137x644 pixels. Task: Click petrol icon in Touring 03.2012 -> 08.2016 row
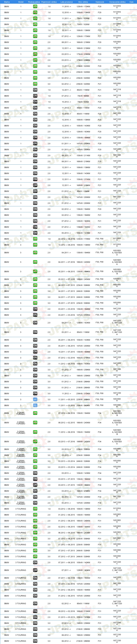point(35,509)
